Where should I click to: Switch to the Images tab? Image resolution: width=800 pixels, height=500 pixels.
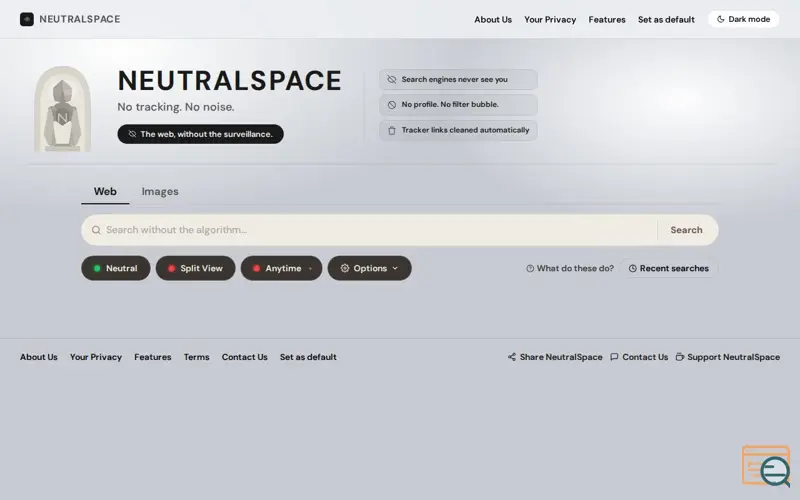160,191
